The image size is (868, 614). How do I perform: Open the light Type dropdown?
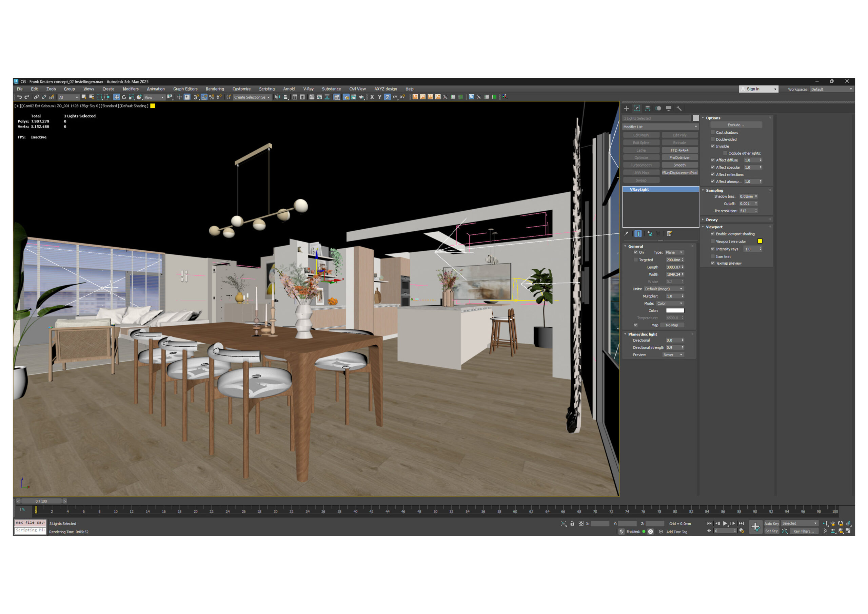674,252
